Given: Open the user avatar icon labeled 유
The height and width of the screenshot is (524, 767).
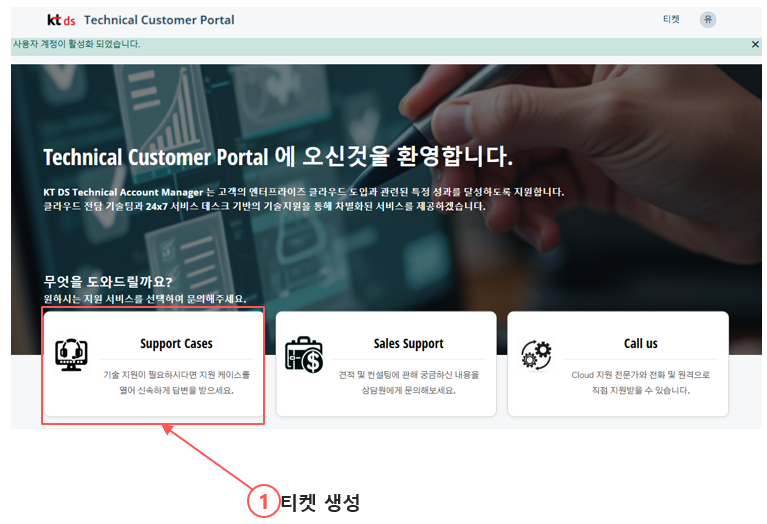Looking at the screenshot, I should click(x=708, y=20).
